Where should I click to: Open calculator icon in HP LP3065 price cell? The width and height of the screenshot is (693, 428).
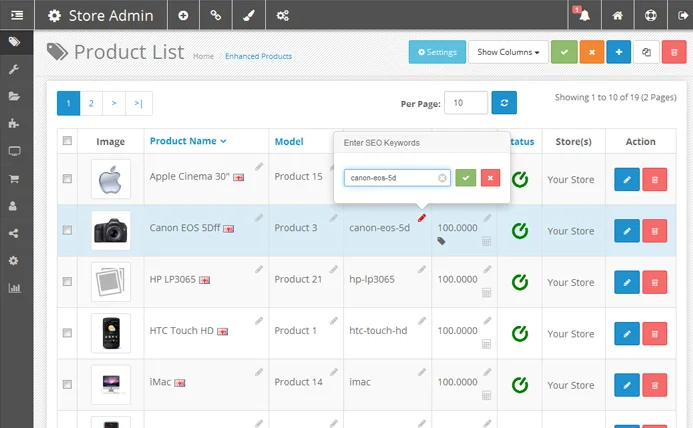coord(486,292)
